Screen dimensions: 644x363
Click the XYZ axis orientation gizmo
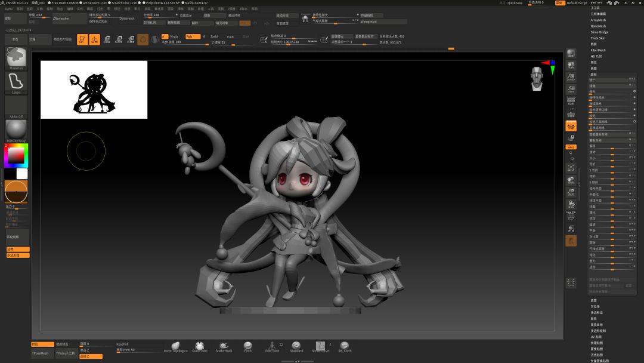(x=550, y=66)
